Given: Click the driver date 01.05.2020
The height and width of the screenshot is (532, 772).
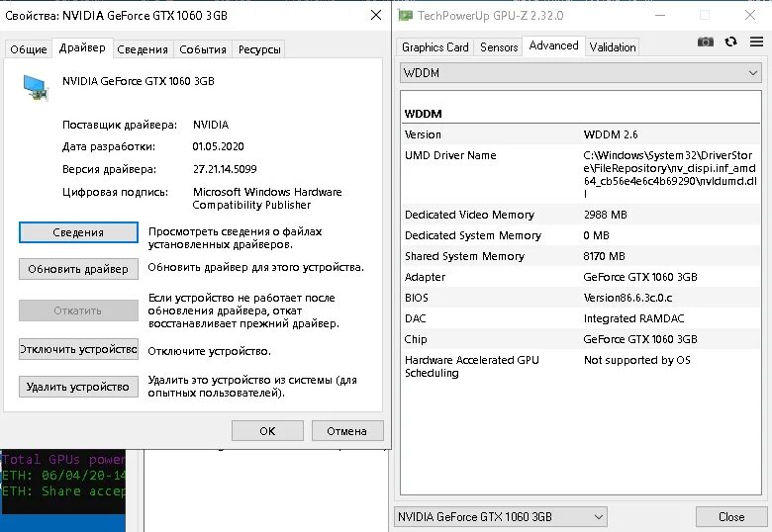Looking at the screenshot, I should (218, 146).
